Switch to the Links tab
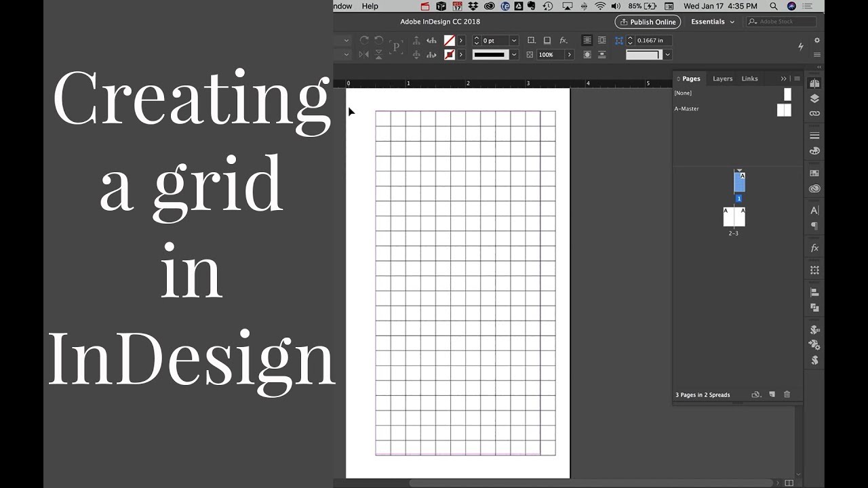Screen dimensions: 868x488 coord(749,79)
